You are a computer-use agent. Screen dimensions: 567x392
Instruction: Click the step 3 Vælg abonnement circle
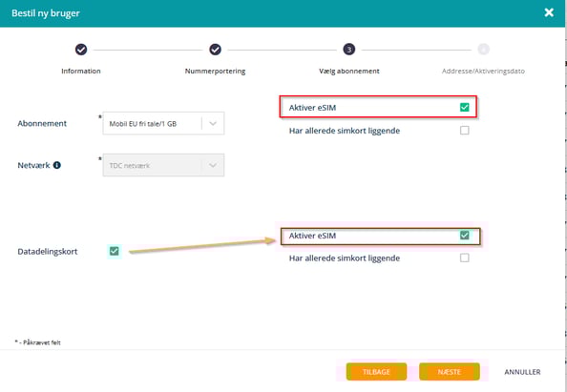[x=349, y=50]
